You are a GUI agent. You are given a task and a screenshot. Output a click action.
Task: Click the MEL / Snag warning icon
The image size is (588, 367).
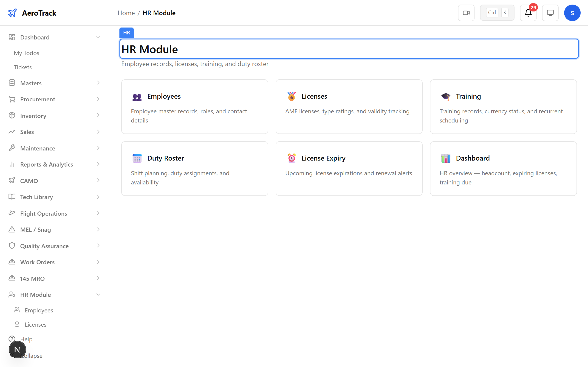(12, 229)
